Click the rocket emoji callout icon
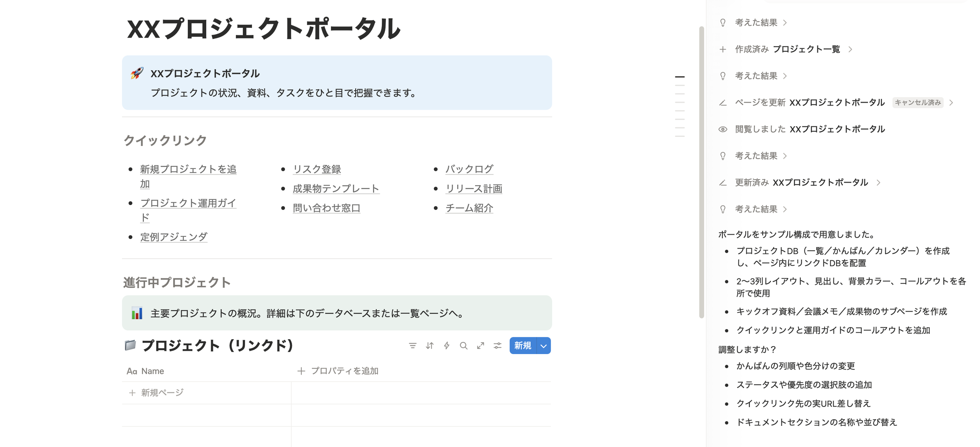This screenshot has height=447, width=980. pos(137,73)
